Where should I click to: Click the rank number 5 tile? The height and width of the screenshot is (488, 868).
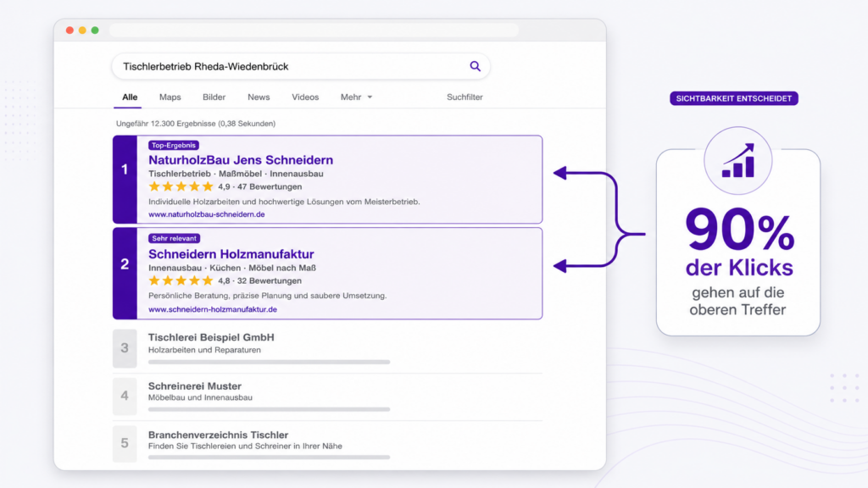pos(125,444)
